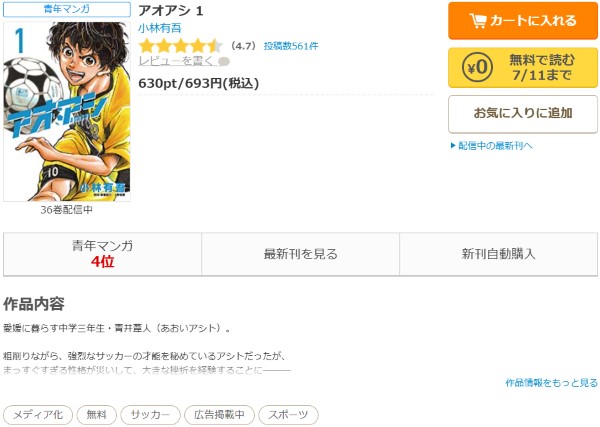The width and height of the screenshot is (600, 427).
Task: Click the arrow beside 配信中の最新刊へ
Action: pyautogui.click(x=453, y=145)
